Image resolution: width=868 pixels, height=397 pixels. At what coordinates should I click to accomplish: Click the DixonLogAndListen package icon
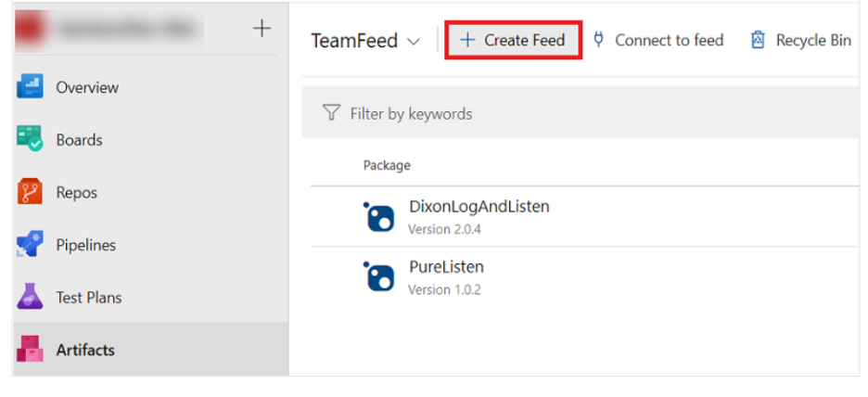379,216
